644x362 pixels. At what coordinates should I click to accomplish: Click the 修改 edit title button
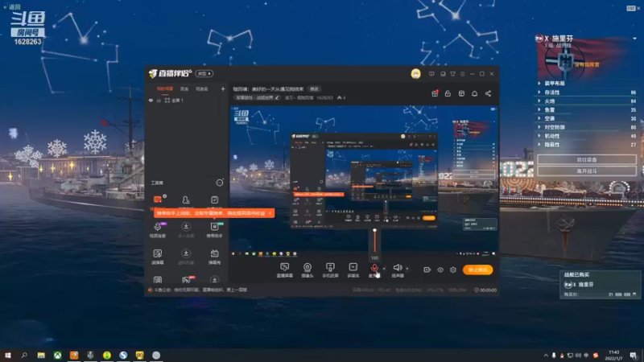click(314, 88)
